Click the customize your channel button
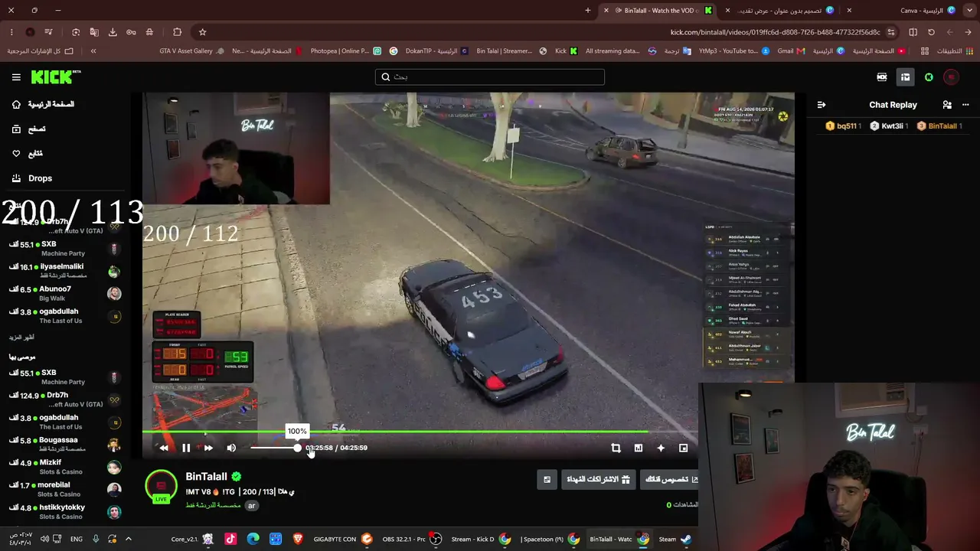 671,480
